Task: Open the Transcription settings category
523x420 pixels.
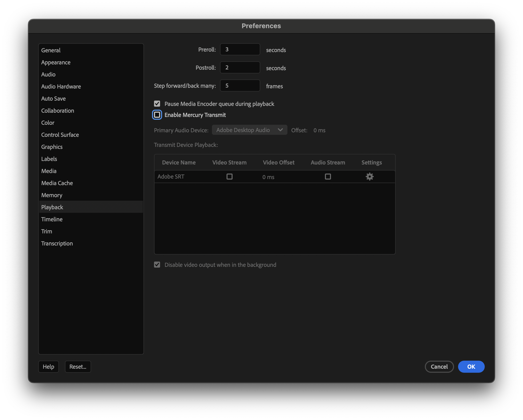Action: (x=57, y=243)
